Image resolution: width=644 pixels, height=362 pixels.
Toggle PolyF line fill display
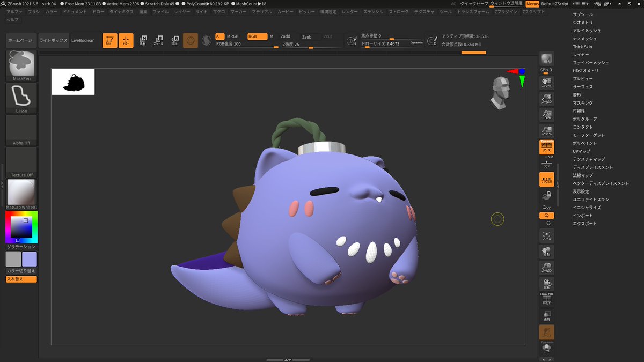tap(546, 300)
